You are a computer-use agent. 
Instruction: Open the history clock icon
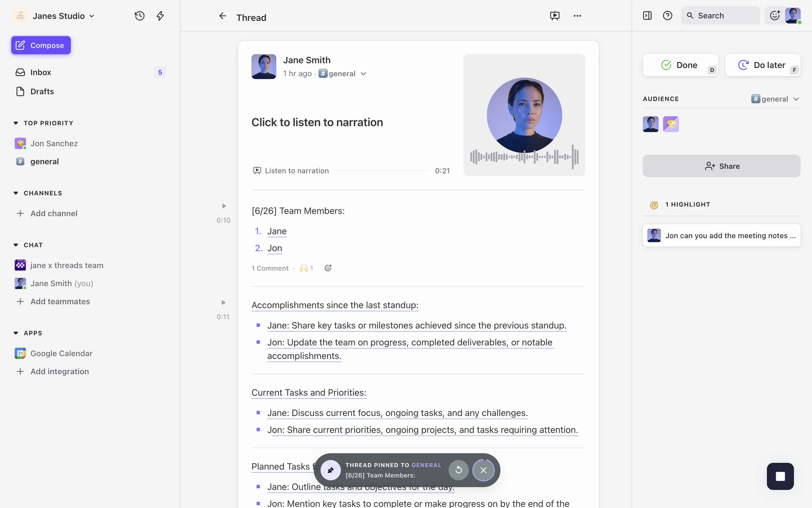point(140,16)
